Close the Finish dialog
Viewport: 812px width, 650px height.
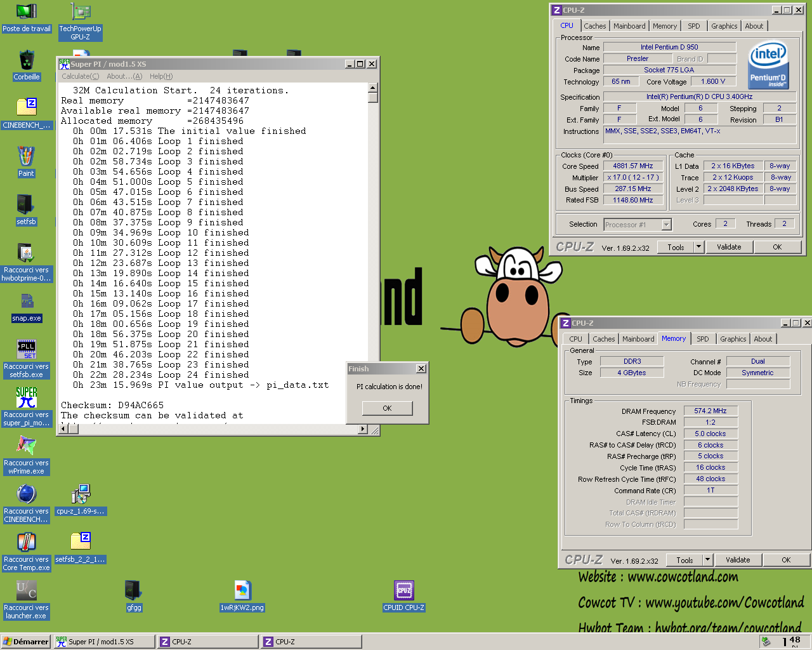pos(421,369)
